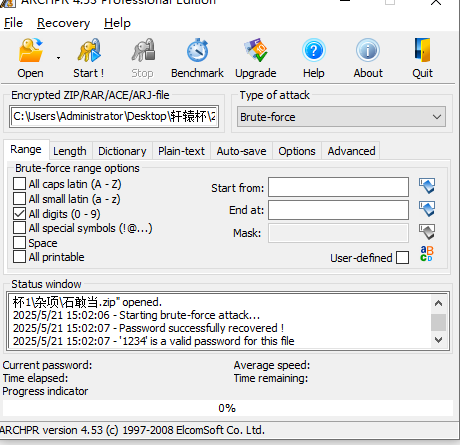Click the encrypted file path field

114,116
